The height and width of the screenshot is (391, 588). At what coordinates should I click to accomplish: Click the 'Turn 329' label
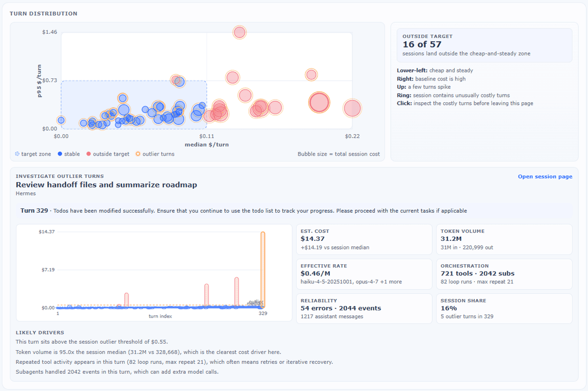(x=34, y=210)
